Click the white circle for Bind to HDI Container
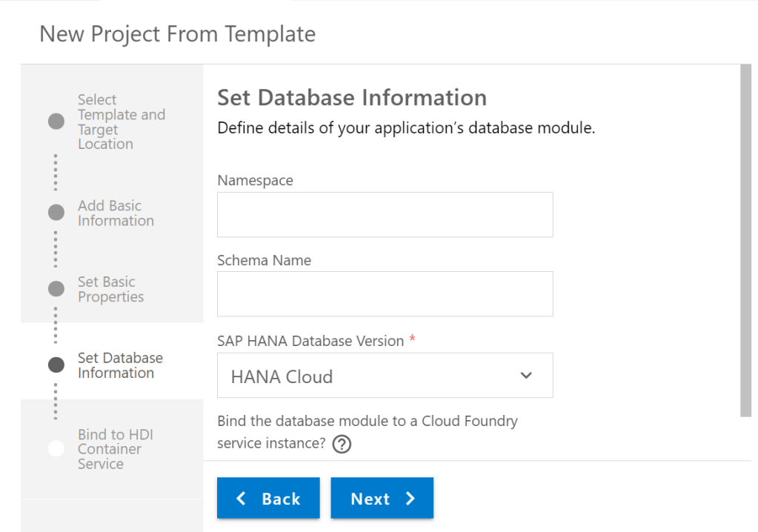758x532 pixels. [x=56, y=448]
